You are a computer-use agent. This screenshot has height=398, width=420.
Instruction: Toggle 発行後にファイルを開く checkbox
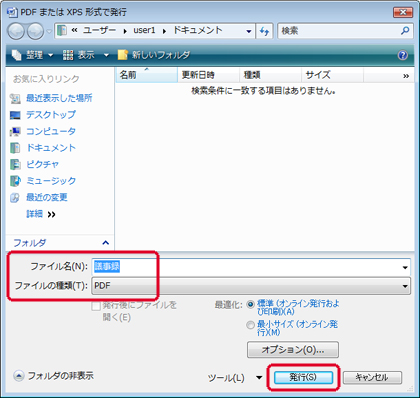pos(96,306)
